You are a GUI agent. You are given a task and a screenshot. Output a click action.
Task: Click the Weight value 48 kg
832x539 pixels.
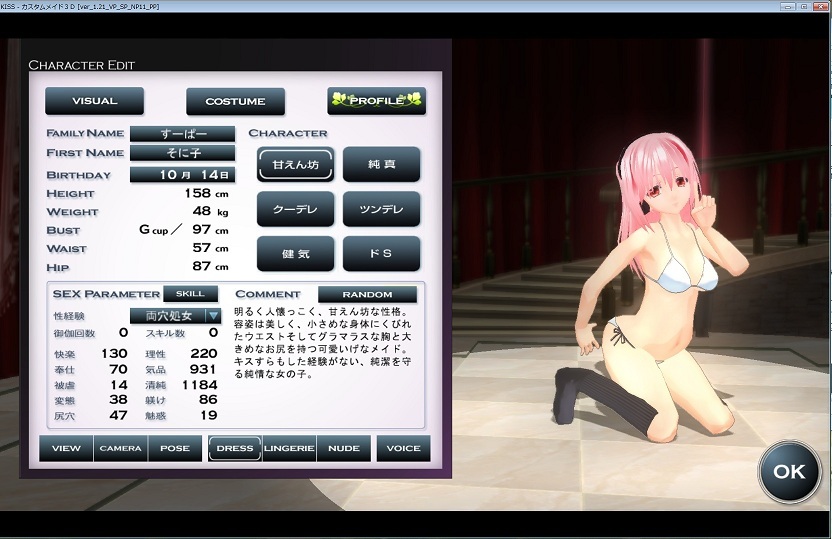[210, 211]
